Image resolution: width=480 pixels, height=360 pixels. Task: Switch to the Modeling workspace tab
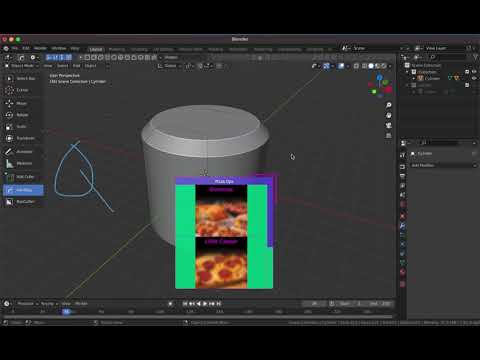[x=117, y=49]
